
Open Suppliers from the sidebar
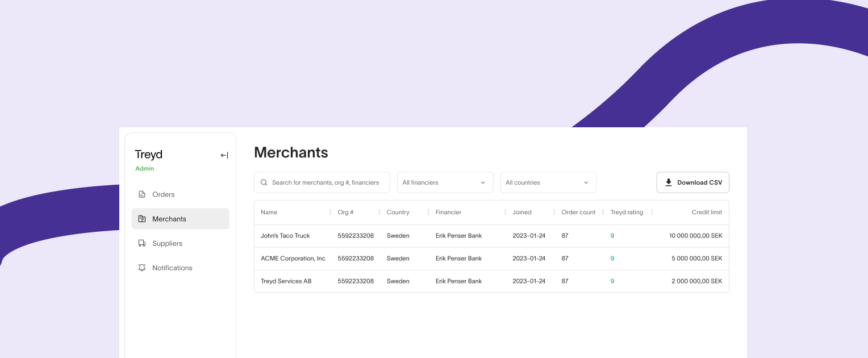[x=167, y=243]
